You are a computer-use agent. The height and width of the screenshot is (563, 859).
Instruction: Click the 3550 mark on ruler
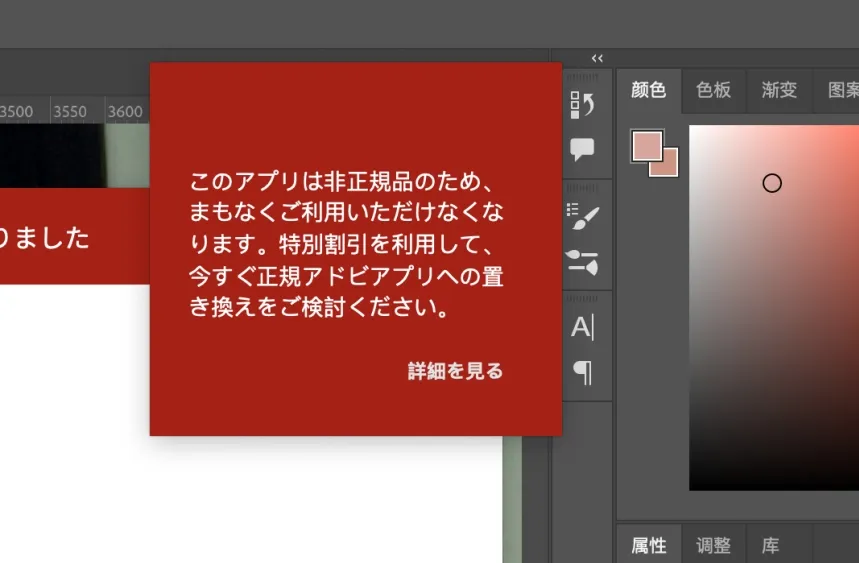70,112
